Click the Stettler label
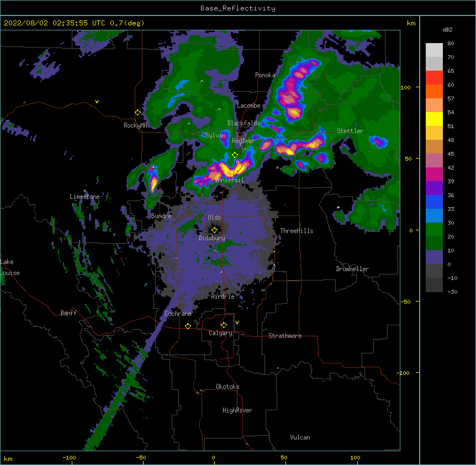Viewport: 476px width, 465px height. (350, 131)
